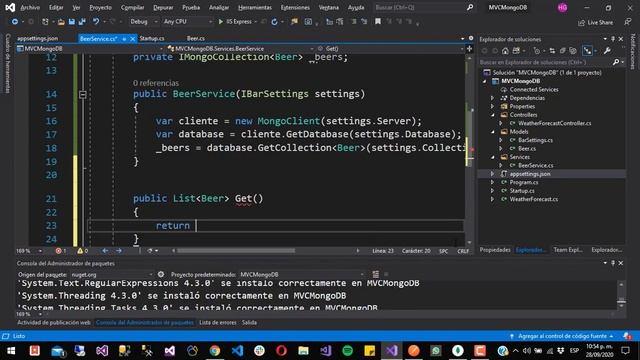The height and width of the screenshot is (360, 640).
Task: Click the clear console icon in Package Manager
Action: 376,274
